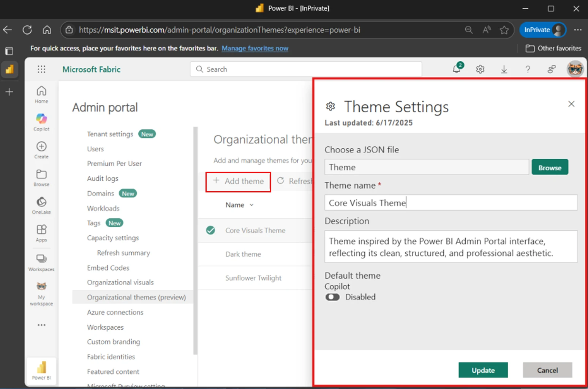Toggle the Default theme Copilot switch

click(x=332, y=297)
